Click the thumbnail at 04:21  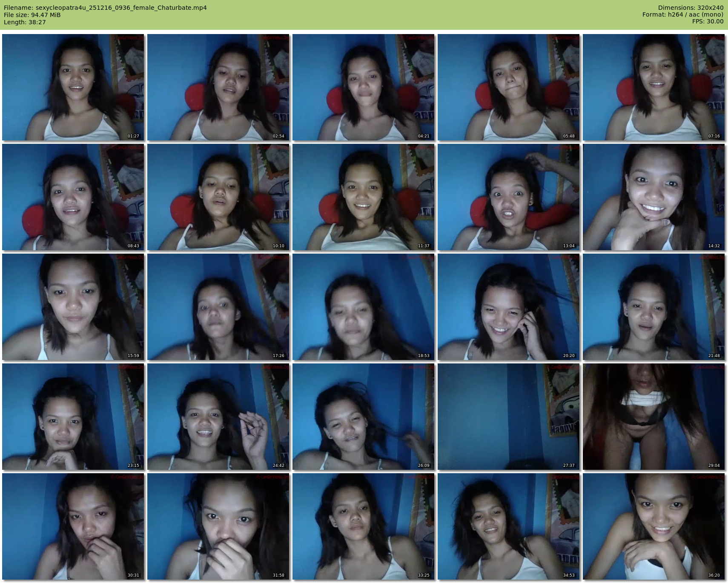coord(364,87)
